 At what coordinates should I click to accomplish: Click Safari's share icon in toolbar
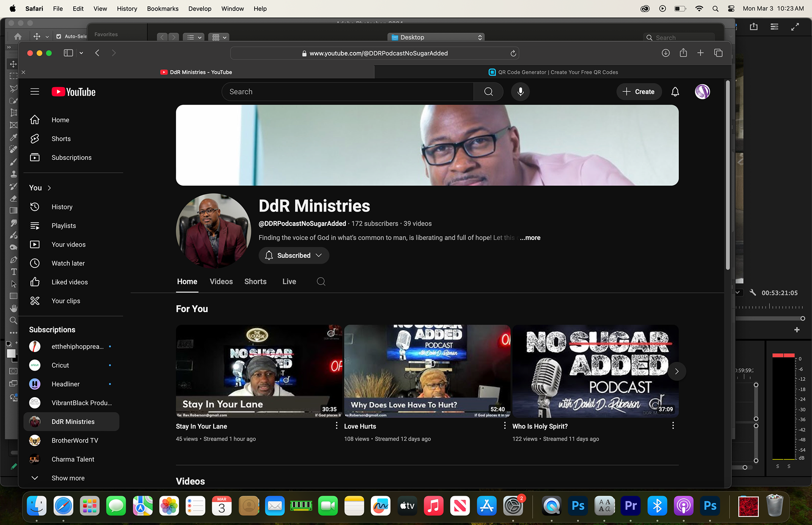coord(683,53)
